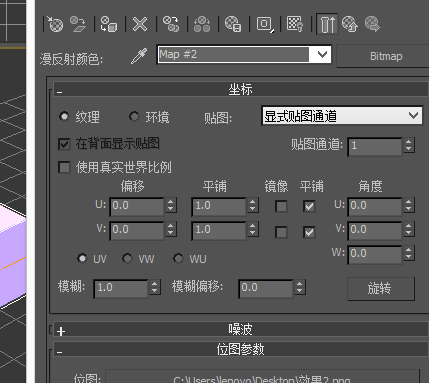Image resolution: width=429 pixels, height=383 pixels.
Task: Reset map to default with X icon
Action: [140, 24]
